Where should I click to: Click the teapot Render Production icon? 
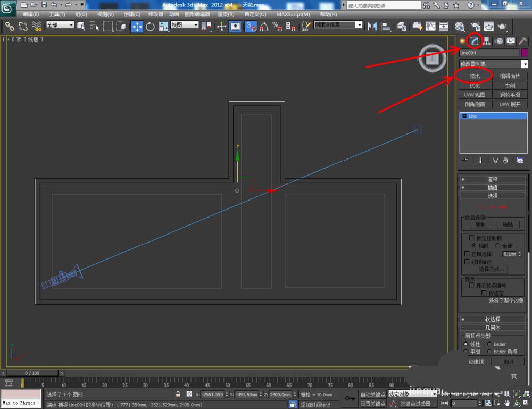click(x=501, y=26)
